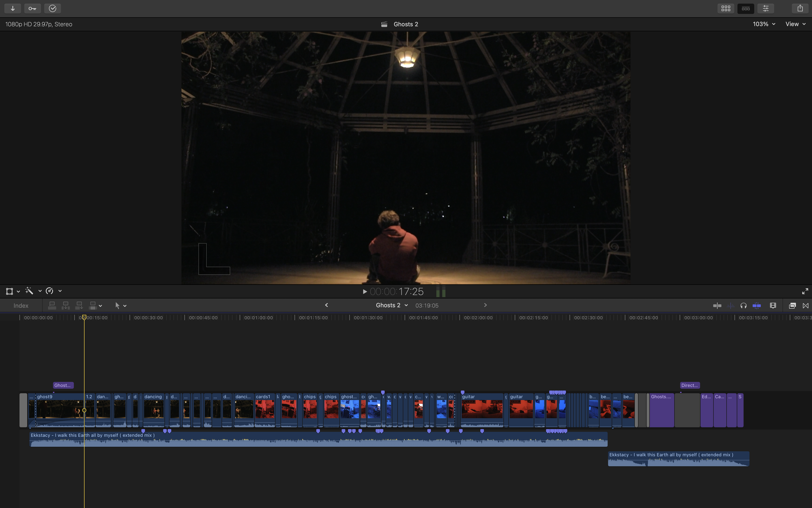The image size is (812, 508).
Task: Expand the edit source media chevron
Action: (x=100, y=306)
